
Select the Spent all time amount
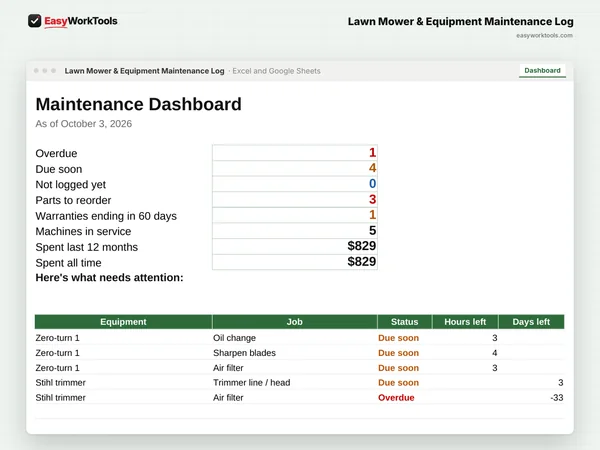295,262
